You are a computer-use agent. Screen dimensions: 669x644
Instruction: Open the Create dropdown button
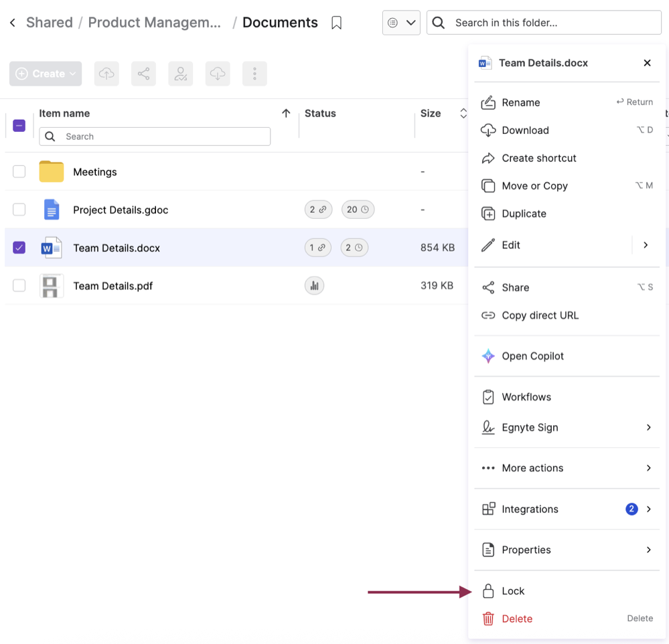click(x=46, y=74)
